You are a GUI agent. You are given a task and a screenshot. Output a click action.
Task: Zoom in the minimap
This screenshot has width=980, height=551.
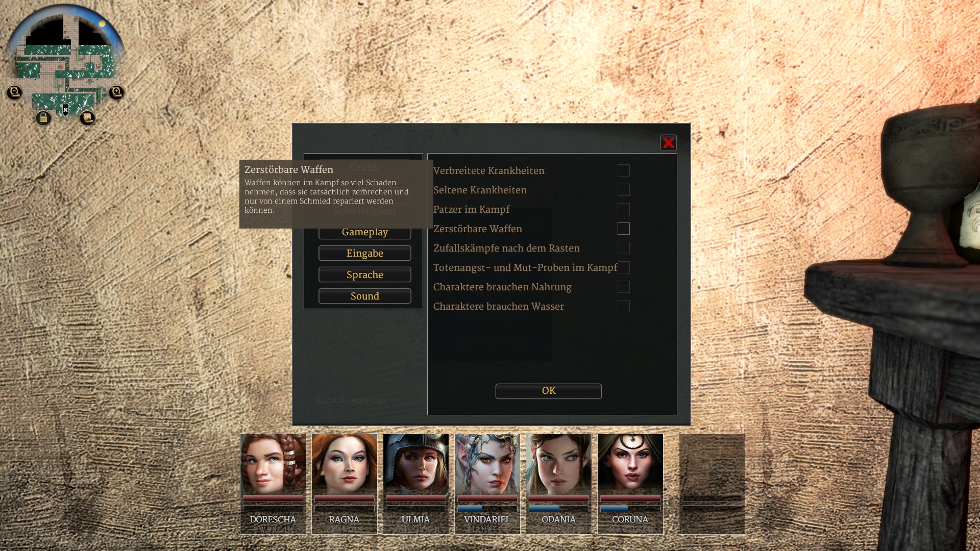[x=116, y=92]
